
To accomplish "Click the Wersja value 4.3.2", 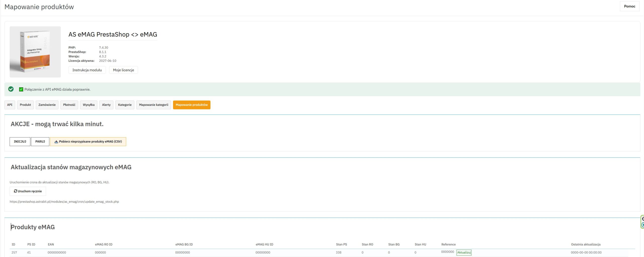I will [x=103, y=56].
